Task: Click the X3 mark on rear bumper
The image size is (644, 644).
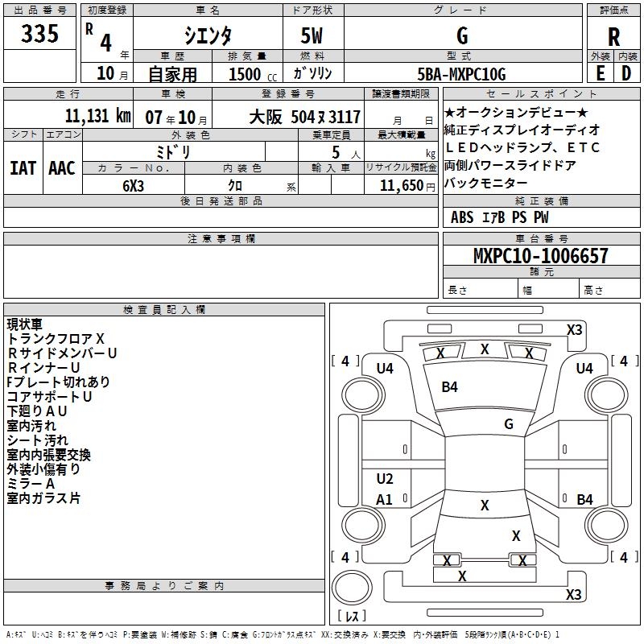Action: (573, 594)
